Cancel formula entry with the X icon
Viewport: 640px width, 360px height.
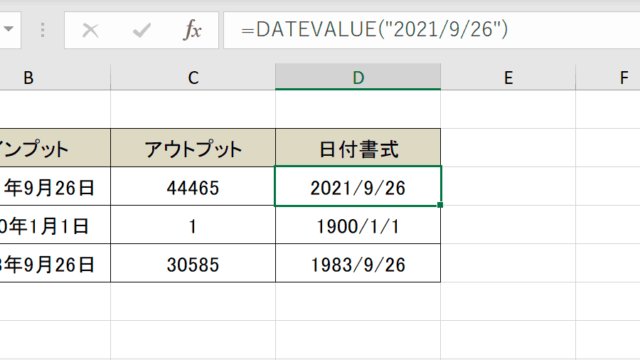coord(90,30)
